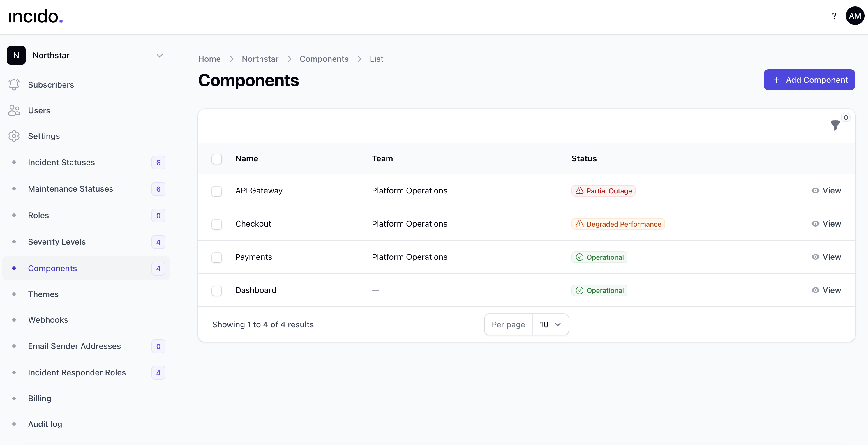The width and height of the screenshot is (868, 445).
Task: Click the Team column header
Action: coord(382,159)
